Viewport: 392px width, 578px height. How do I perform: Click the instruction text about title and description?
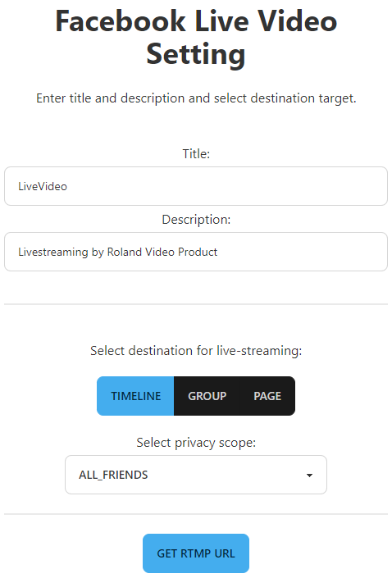click(196, 98)
